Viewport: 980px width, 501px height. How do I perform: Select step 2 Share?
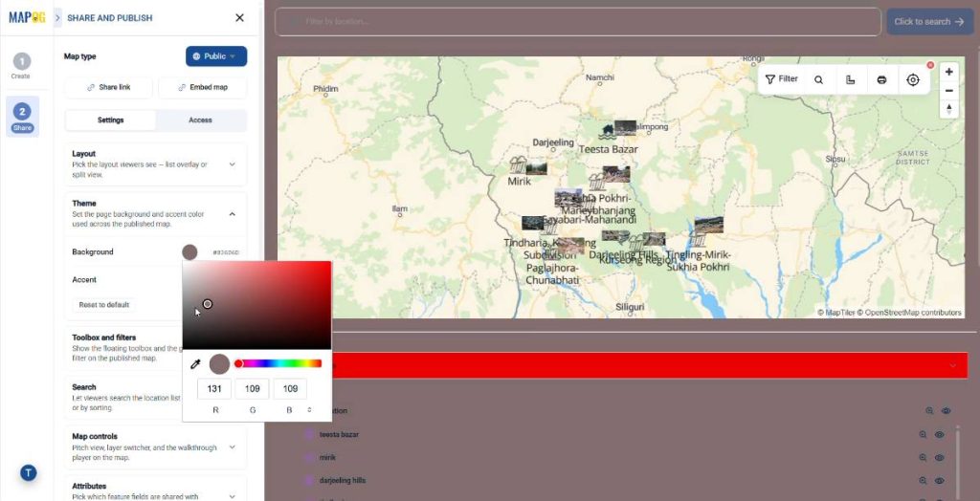coord(23,117)
